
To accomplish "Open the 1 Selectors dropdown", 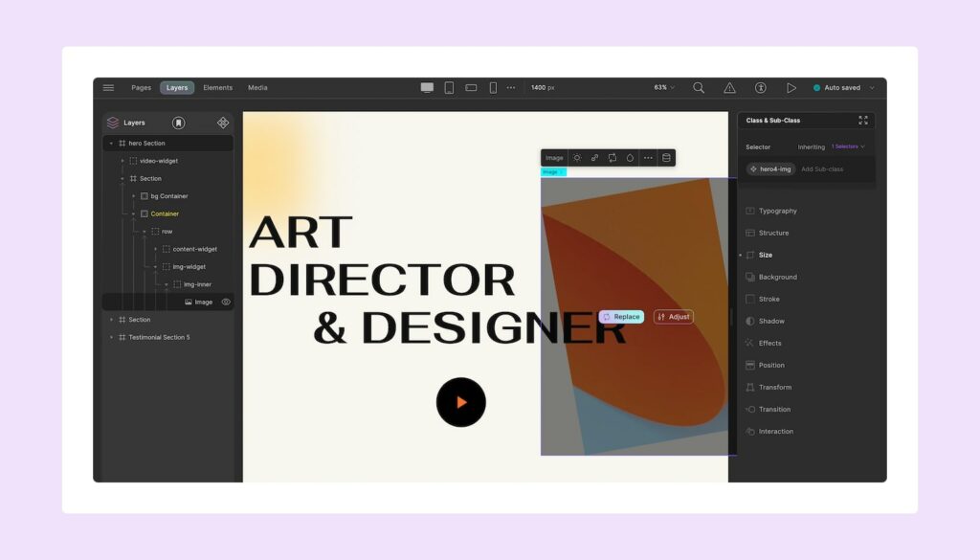I will [x=848, y=146].
